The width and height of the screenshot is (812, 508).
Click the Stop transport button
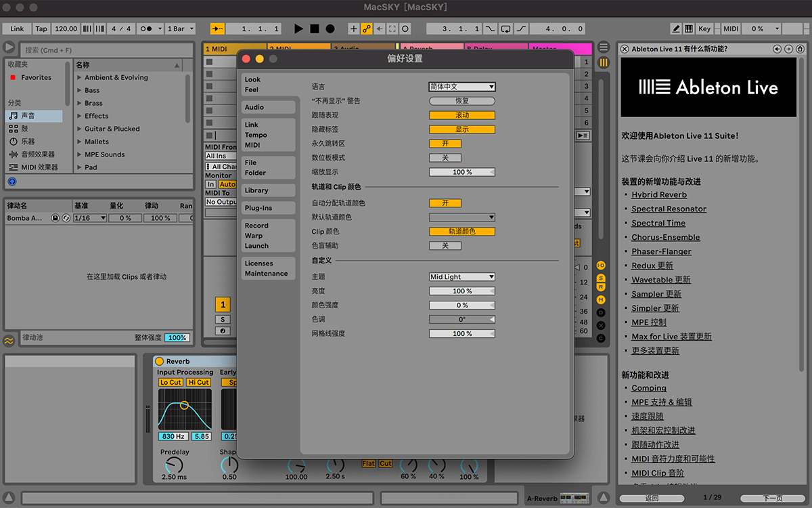point(315,29)
